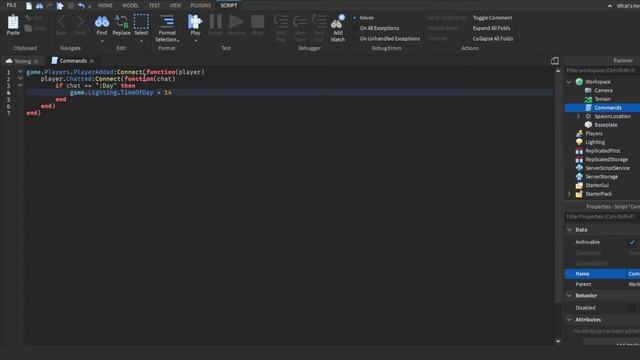Switch to the HOME ribbon tab
The height and width of the screenshot is (360, 640).
[105, 5]
